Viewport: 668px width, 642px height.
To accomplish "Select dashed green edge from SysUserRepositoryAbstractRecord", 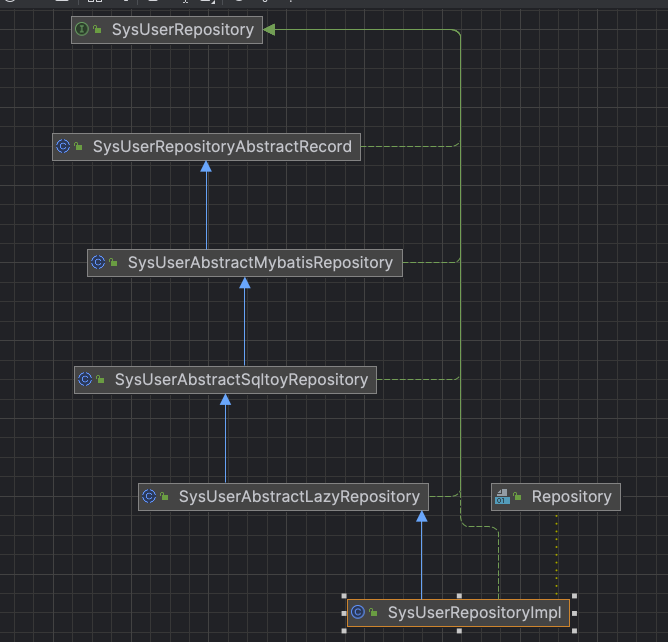I will point(409,146).
